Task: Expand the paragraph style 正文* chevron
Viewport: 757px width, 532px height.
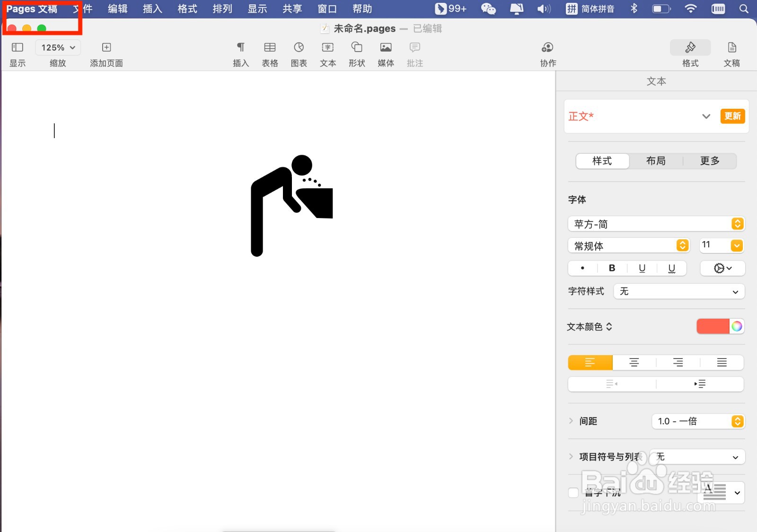Action: (x=706, y=116)
